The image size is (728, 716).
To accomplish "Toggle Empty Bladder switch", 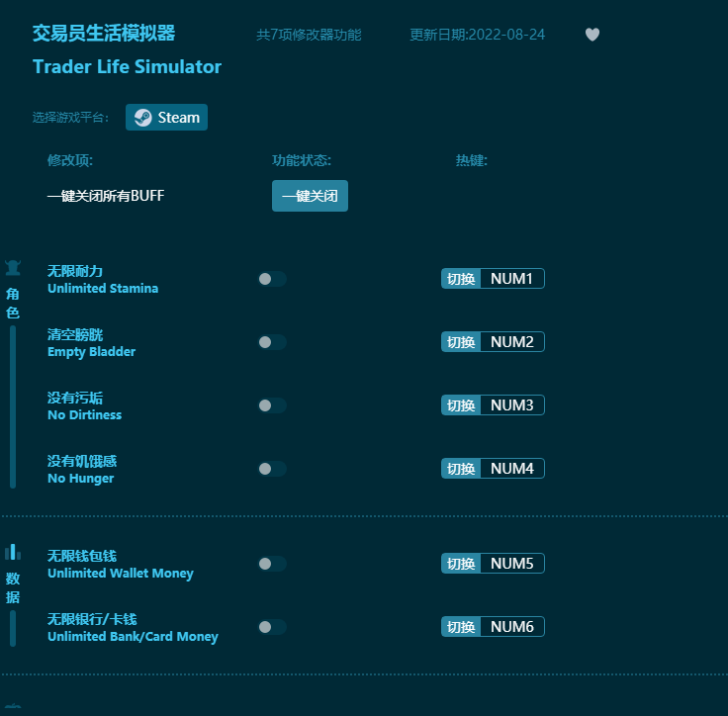I will point(273,342).
